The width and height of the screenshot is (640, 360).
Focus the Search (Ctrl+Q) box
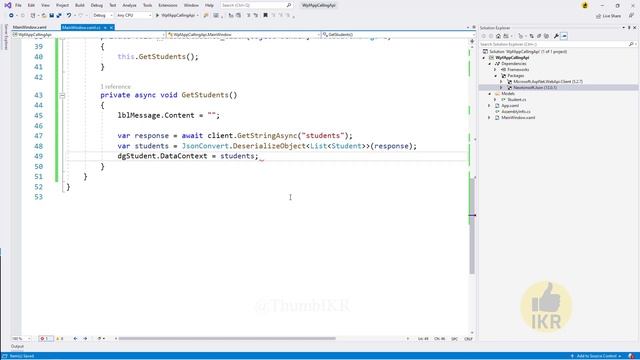tap(256, 5)
